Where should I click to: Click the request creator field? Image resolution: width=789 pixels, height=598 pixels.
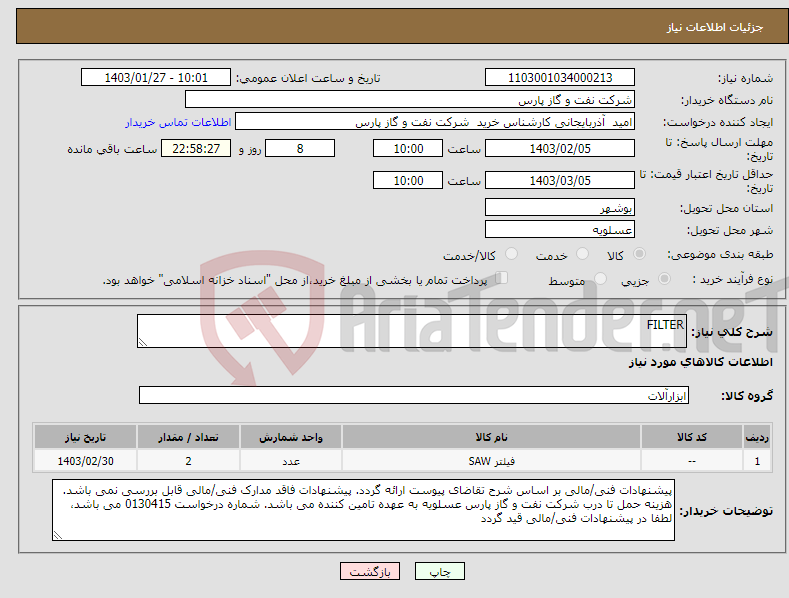click(x=435, y=122)
